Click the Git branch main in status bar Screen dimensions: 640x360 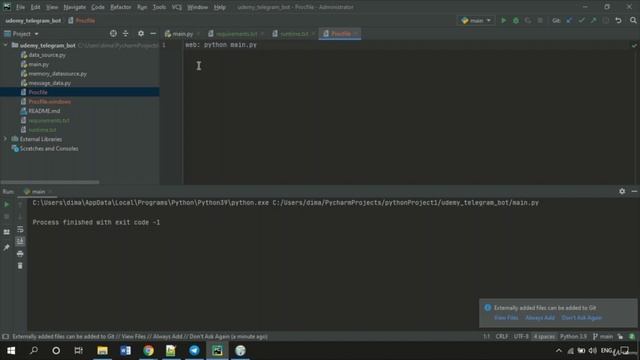pos(603,336)
